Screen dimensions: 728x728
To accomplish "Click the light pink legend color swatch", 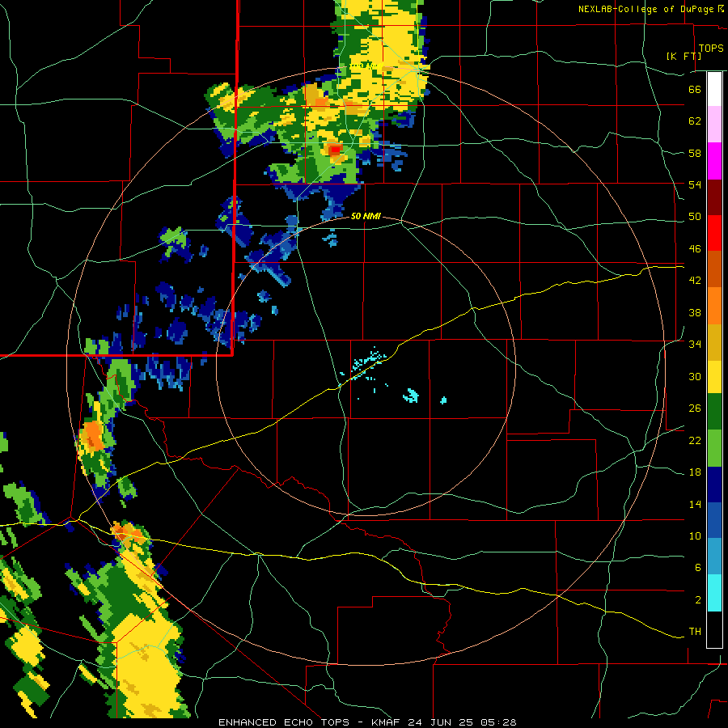I will click(714, 125).
